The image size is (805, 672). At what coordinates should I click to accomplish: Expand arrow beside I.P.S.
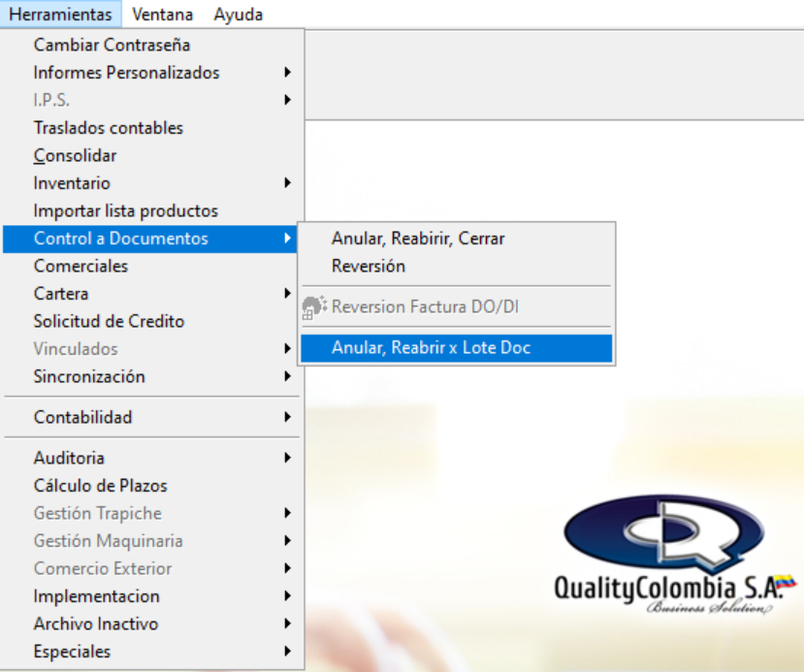[x=287, y=100]
